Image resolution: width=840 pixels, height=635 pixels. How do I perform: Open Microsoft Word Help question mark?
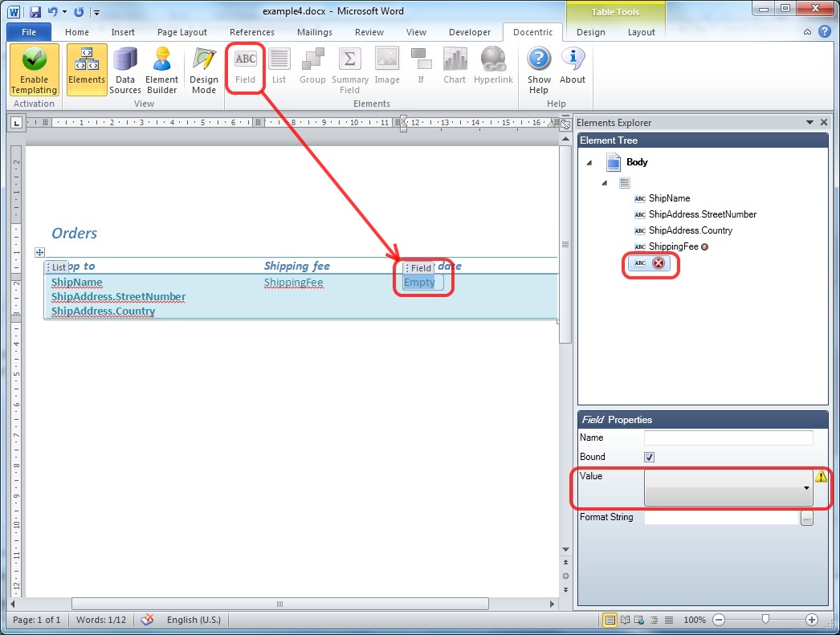click(x=825, y=32)
